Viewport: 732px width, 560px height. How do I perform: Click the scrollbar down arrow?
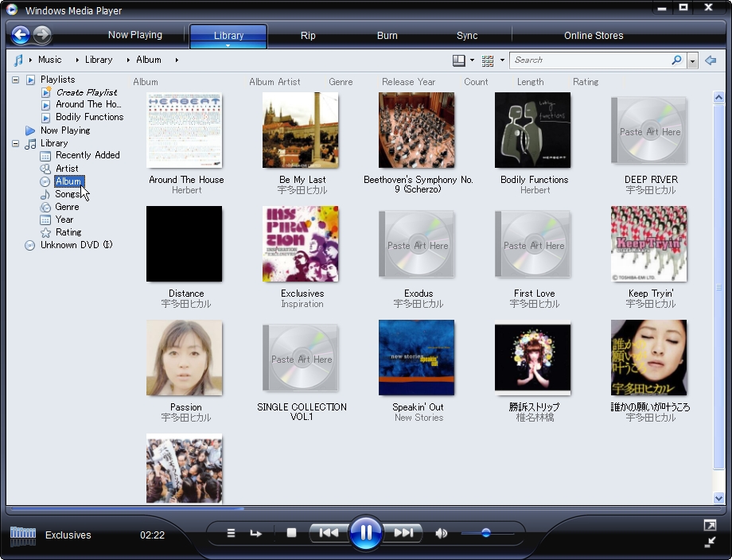click(x=718, y=498)
